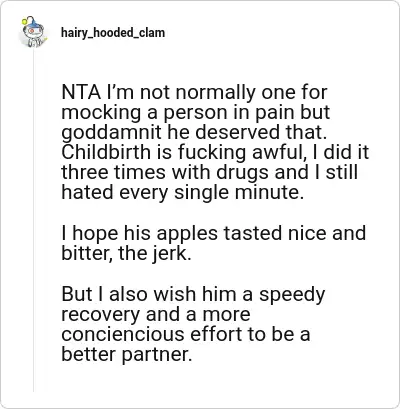Click the word 'deserved' in the first paragraph
Screen dimensions: 400x409
point(237,132)
